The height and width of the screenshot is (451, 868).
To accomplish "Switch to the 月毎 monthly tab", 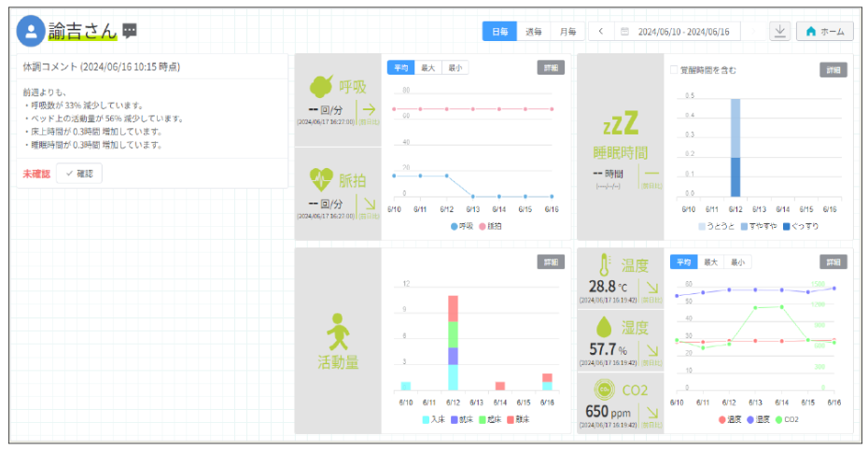I will click(566, 31).
